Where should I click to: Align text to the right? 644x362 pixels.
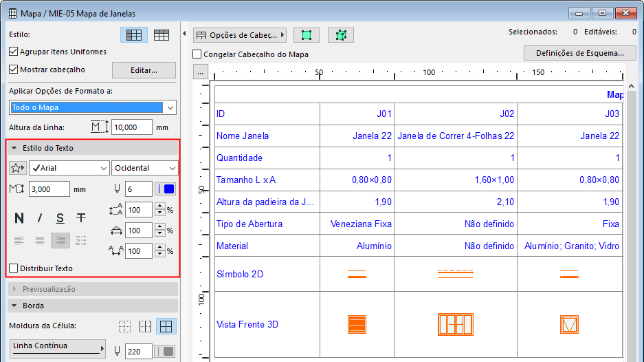60,240
